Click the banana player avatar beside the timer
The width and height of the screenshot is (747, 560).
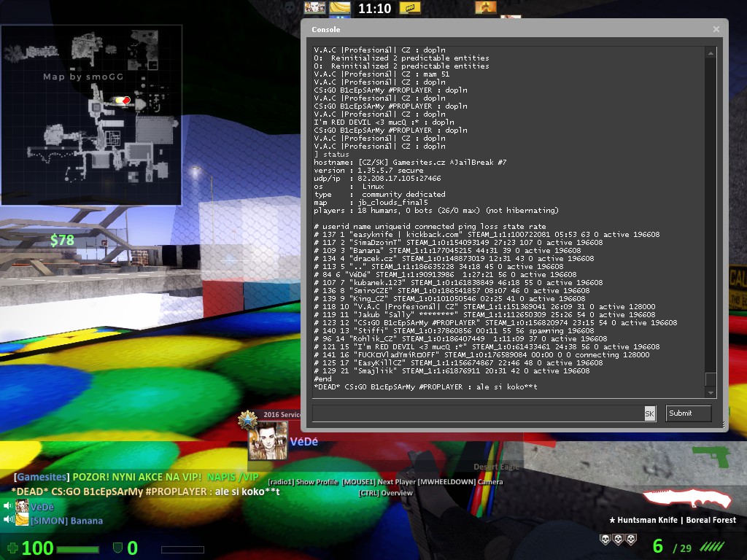coord(340,7)
